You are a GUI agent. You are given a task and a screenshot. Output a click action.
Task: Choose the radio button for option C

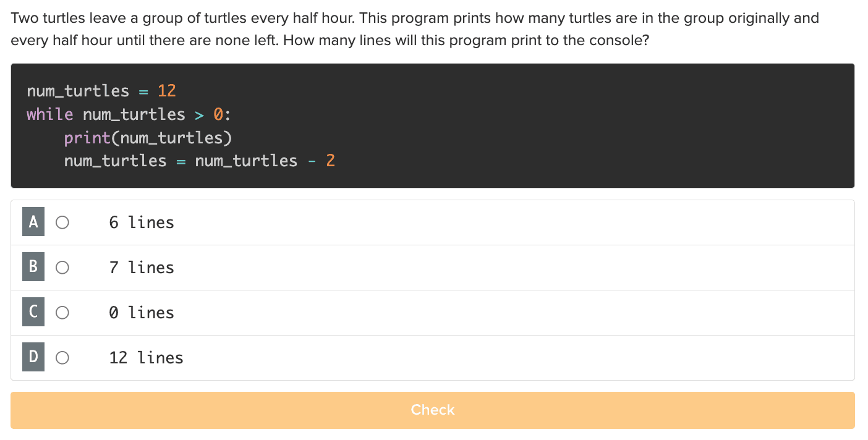(62, 313)
